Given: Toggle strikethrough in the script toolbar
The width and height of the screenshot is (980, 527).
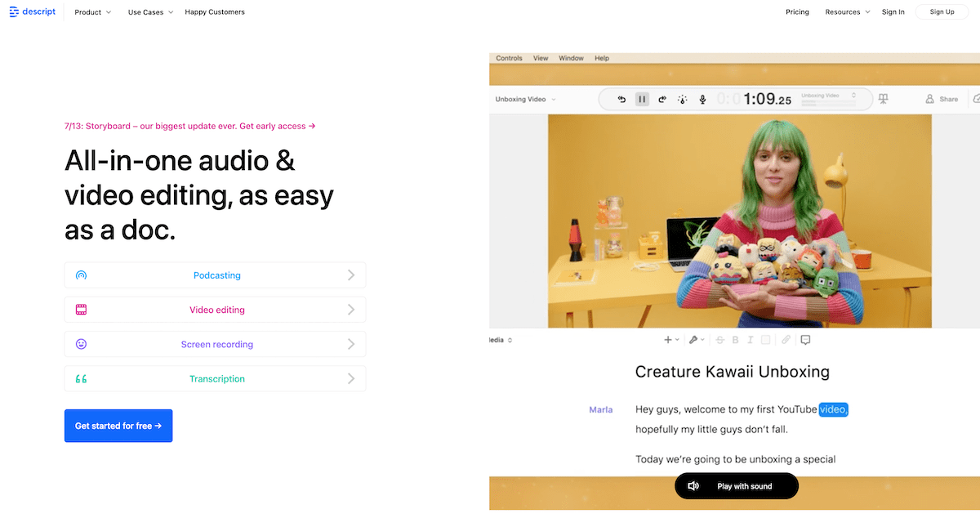Looking at the screenshot, I should tap(719, 340).
